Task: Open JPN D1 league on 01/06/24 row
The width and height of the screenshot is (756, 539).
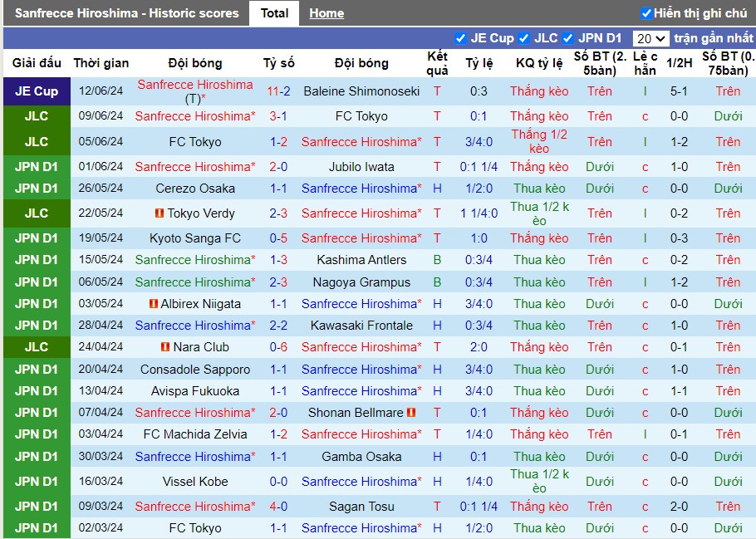Action: [x=37, y=167]
